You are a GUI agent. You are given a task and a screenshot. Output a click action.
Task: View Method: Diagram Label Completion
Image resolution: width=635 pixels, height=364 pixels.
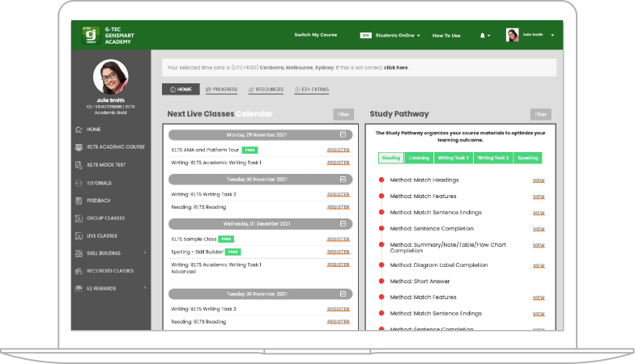[x=539, y=265]
